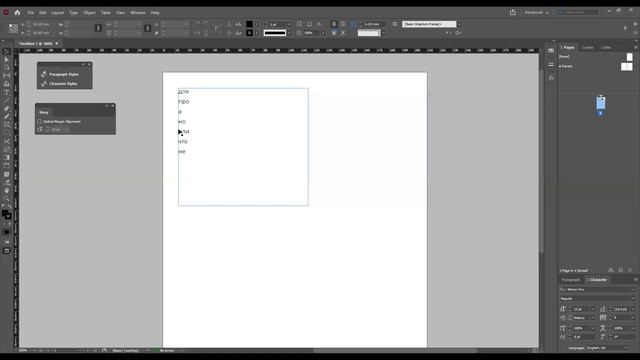Viewport: 640px width, 360px height.
Task: Click the stroke style preview box
Action: coord(275,33)
